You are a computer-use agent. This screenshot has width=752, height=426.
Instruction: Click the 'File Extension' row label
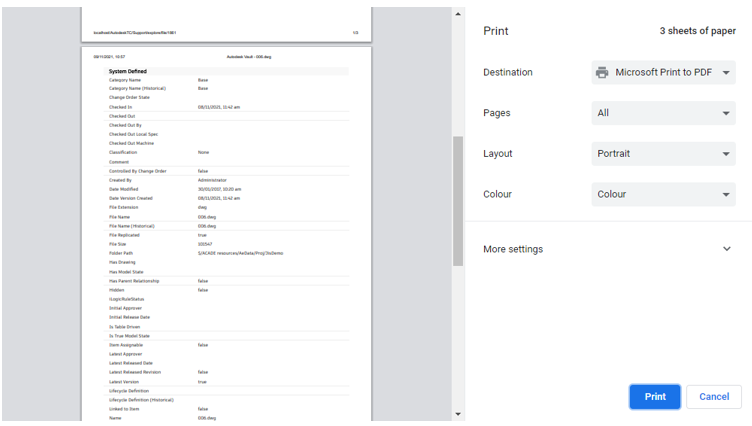tap(124, 207)
